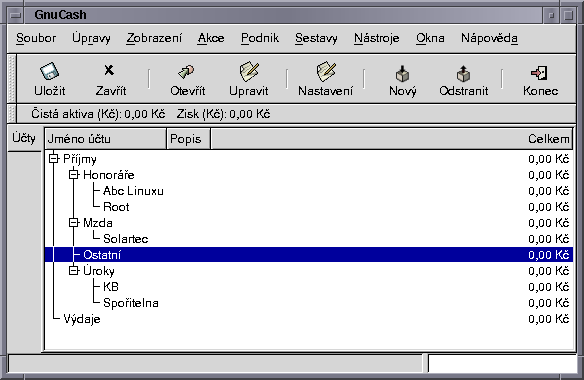Viewport: 584px width, 380px height.
Task: Select the Spořitelna account row
Action: (x=309, y=303)
